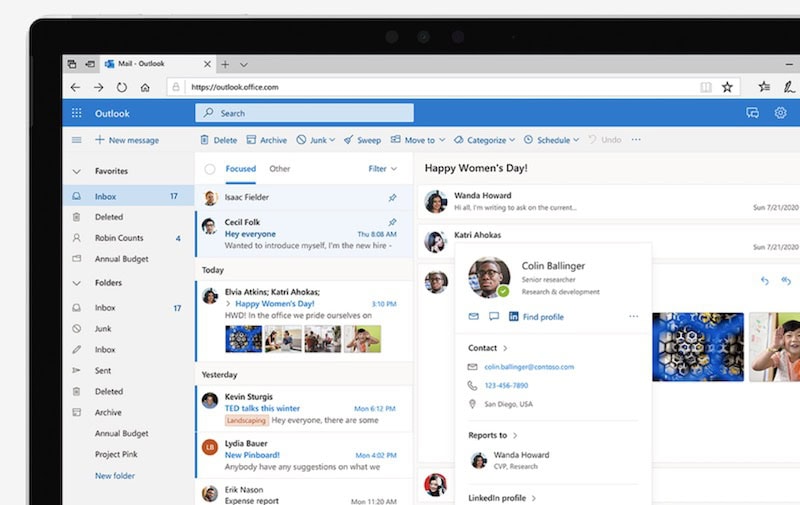Click the Search mail box

304,113
